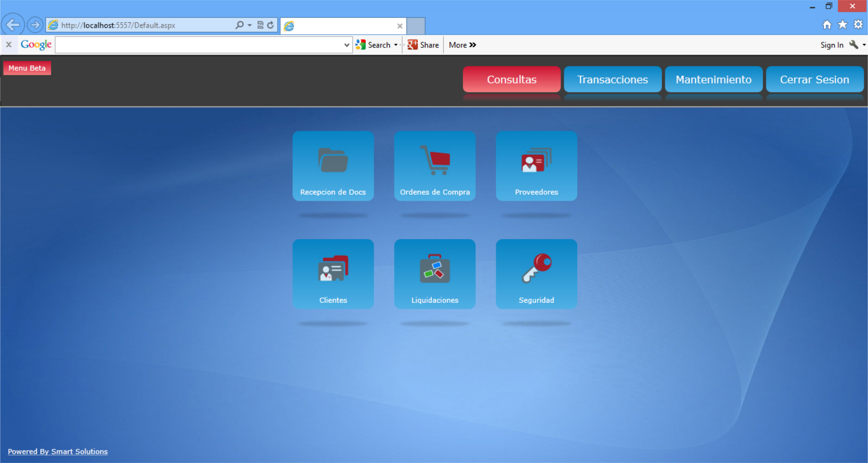Screen dimensions: 868x463
Task: Open the Favorites star icon
Action: (842, 25)
